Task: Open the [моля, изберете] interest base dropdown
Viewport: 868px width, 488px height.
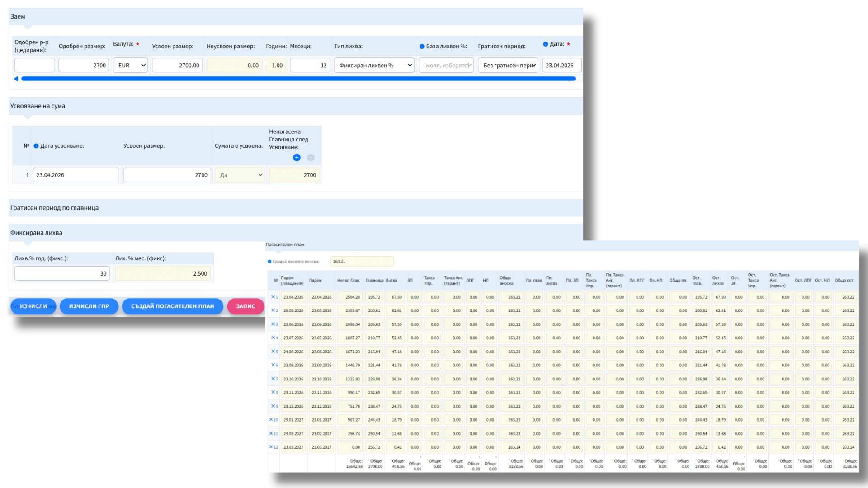Action: (446, 65)
